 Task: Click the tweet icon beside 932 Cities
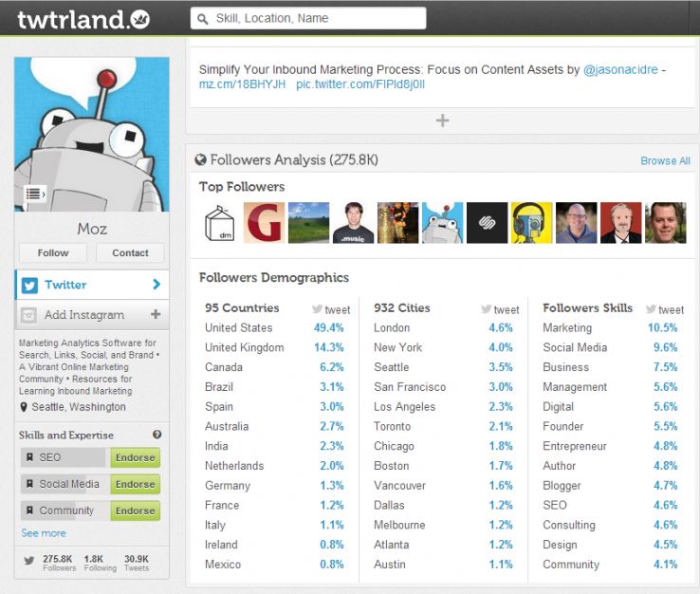486,308
